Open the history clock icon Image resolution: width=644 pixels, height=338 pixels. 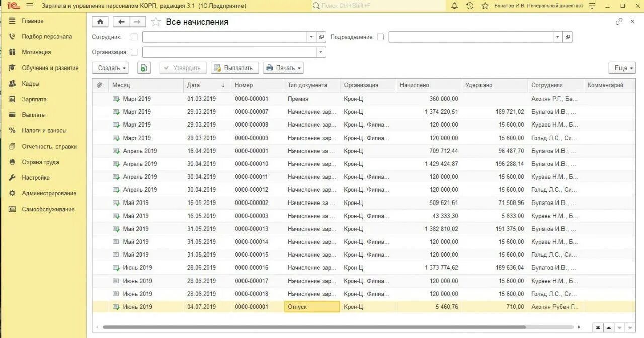pos(469,6)
